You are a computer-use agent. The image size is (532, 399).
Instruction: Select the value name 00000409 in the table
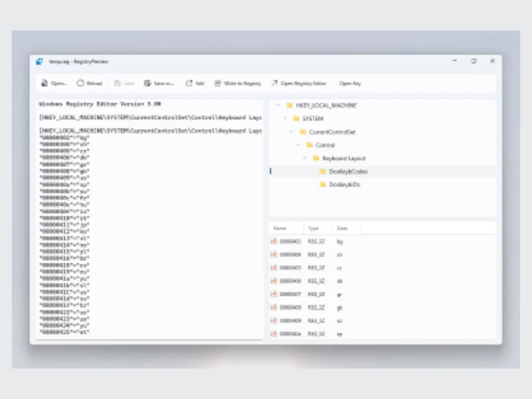[291, 321]
